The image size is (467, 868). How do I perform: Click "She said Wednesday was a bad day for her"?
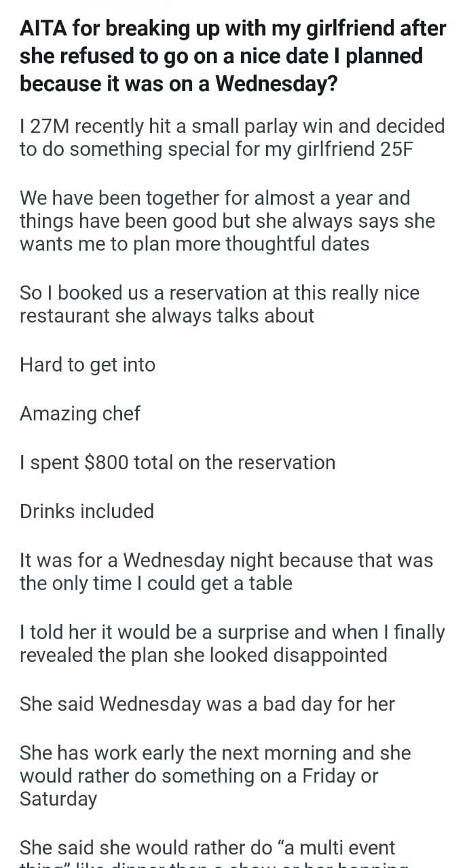coord(207,704)
